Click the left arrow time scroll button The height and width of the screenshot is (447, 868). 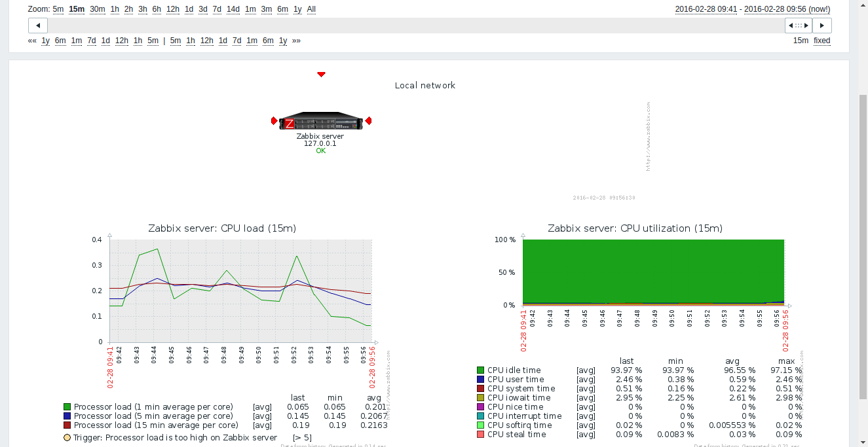38,26
